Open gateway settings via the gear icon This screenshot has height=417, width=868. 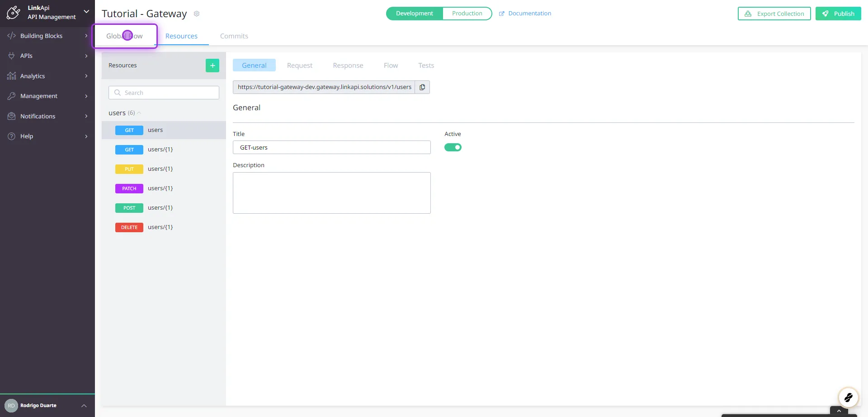(196, 14)
